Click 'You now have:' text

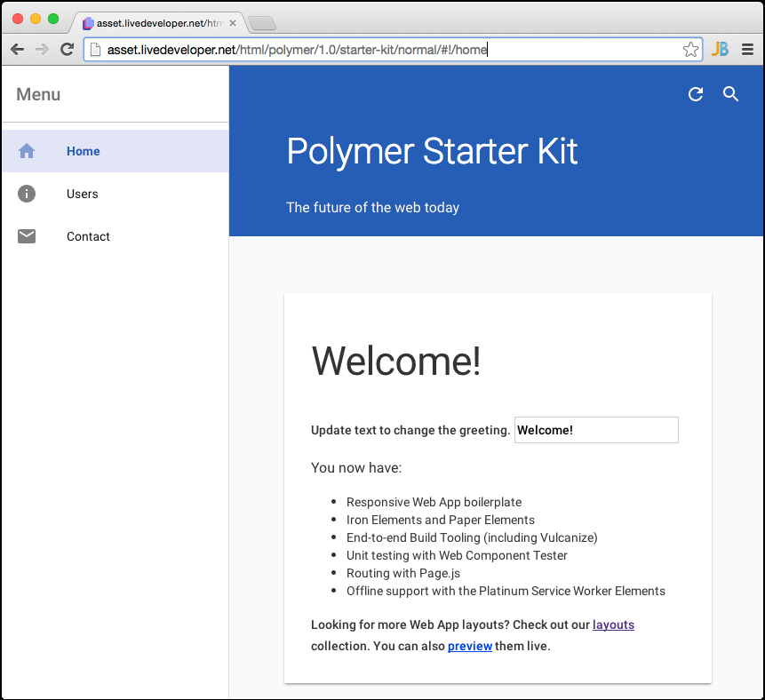coord(356,468)
